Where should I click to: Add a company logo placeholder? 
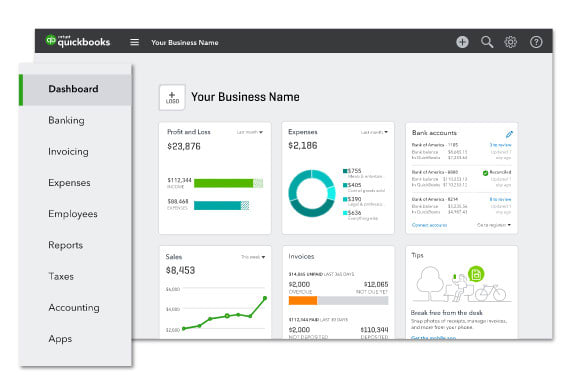click(172, 97)
